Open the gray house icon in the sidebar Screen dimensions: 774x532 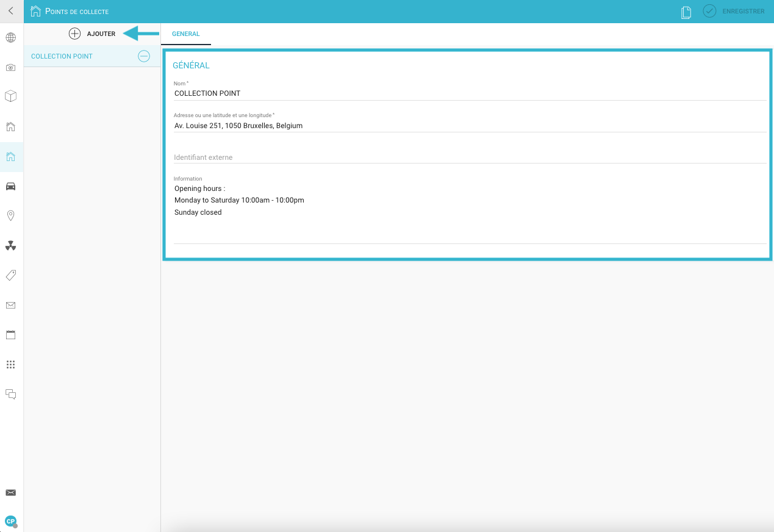tap(10, 127)
